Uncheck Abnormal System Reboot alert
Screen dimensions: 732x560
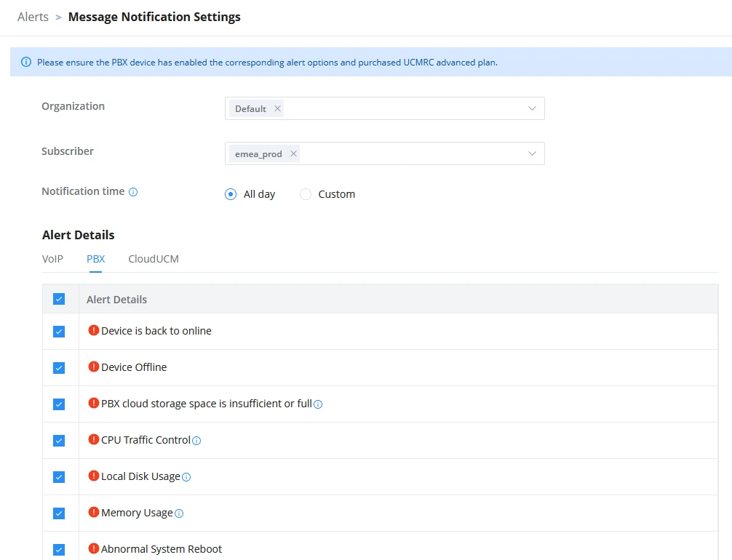pos(59,550)
